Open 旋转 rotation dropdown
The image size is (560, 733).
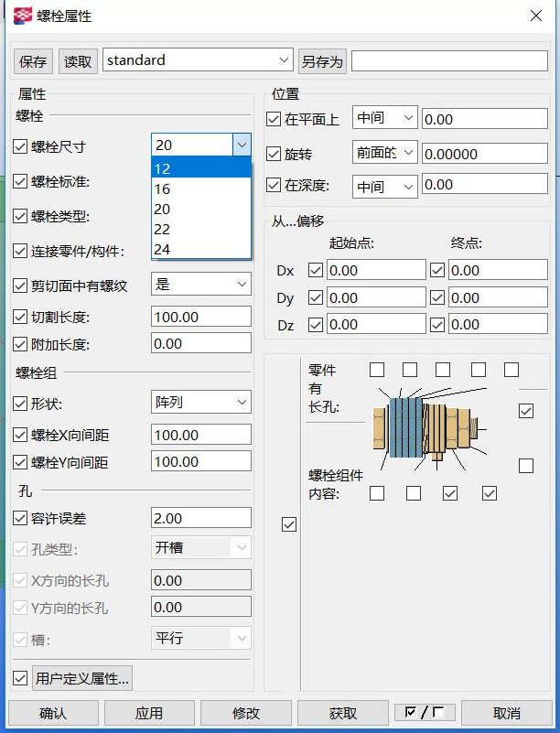pyautogui.click(x=407, y=153)
